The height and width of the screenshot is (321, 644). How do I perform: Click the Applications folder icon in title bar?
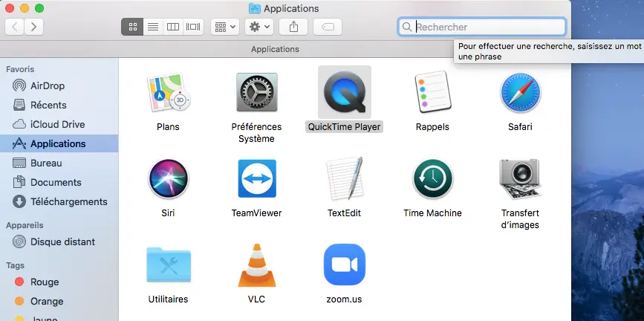click(x=255, y=8)
